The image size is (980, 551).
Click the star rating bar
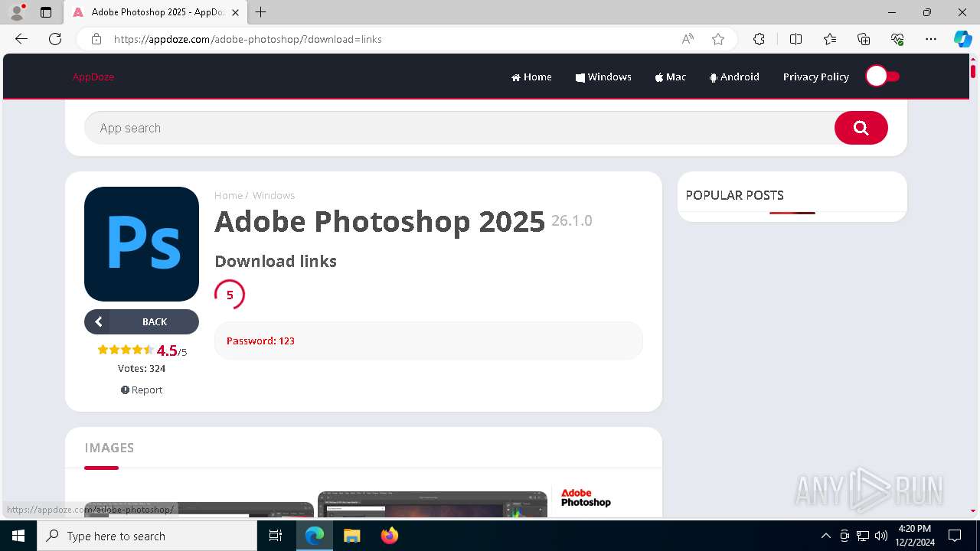(x=126, y=350)
